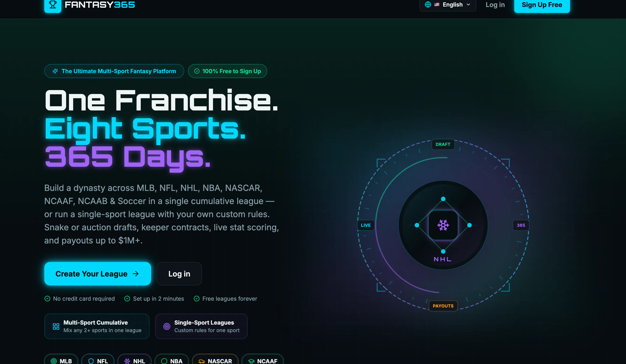Click the FANTASY365 brand name
The height and width of the screenshot is (364, 626).
(x=100, y=5)
